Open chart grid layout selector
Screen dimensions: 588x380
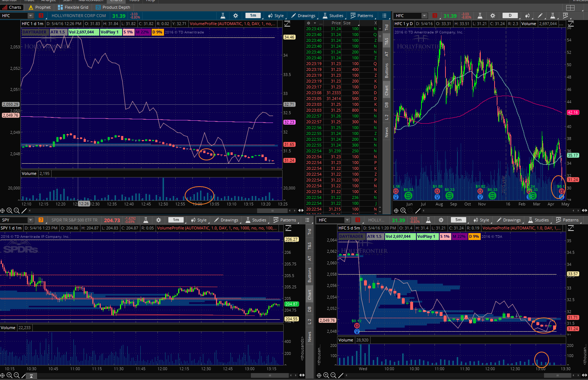(x=570, y=8)
